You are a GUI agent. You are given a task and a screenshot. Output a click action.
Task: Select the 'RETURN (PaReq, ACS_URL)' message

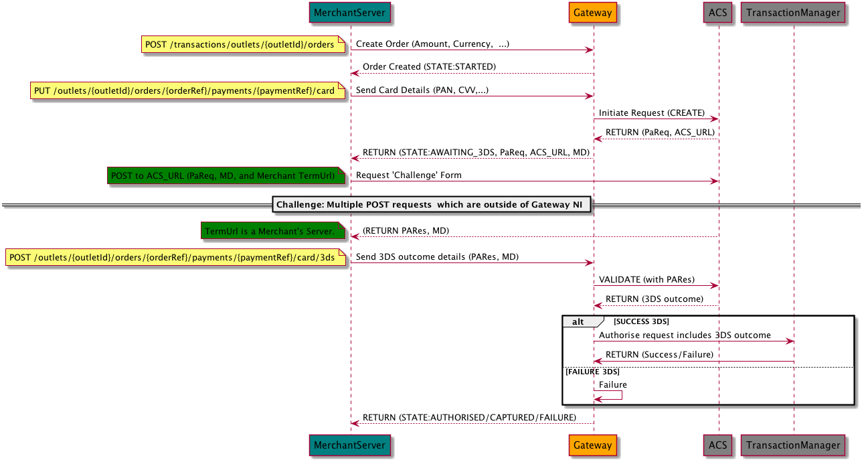pos(660,133)
